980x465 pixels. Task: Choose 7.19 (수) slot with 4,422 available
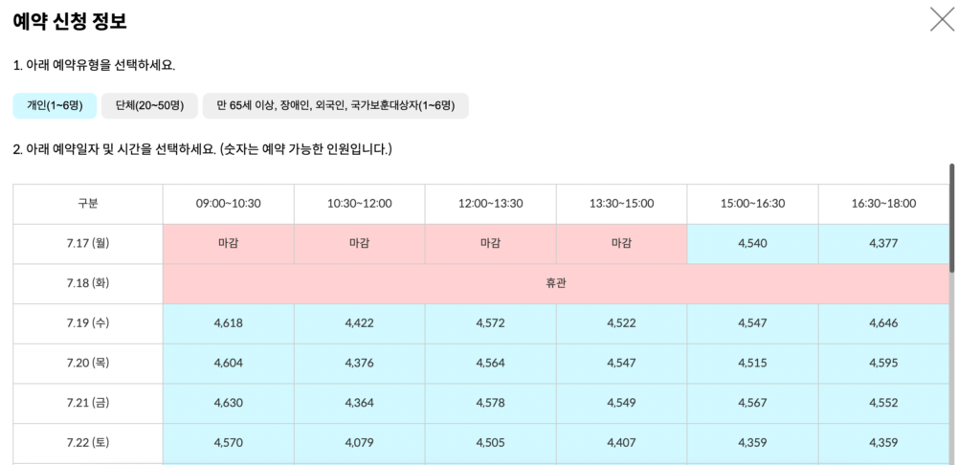point(360,323)
